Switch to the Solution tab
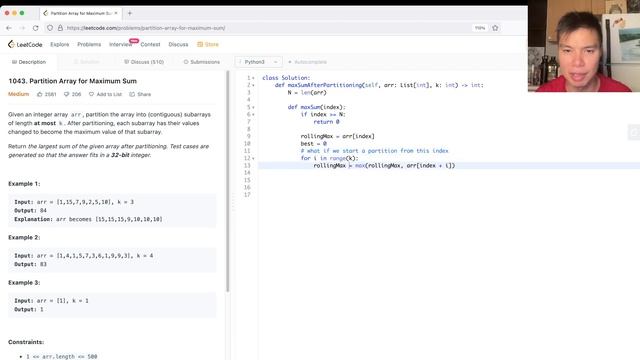Viewport: 640px width, 360px height. [x=87, y=62]
